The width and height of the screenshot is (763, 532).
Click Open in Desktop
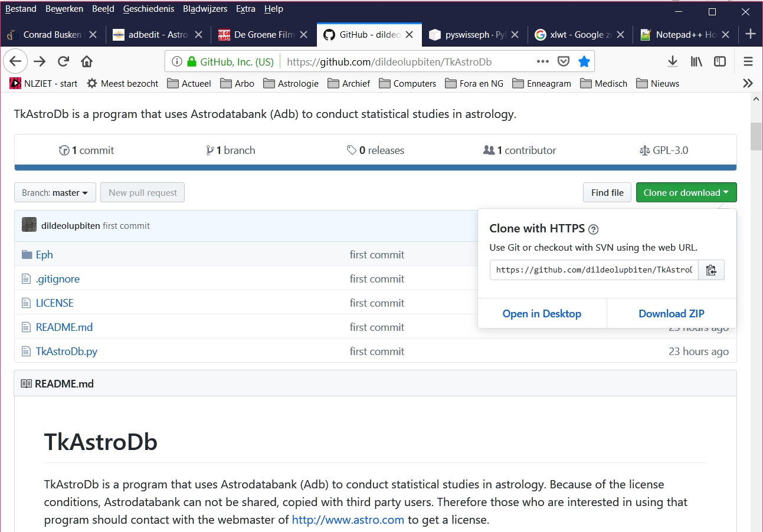coord(542,313)
